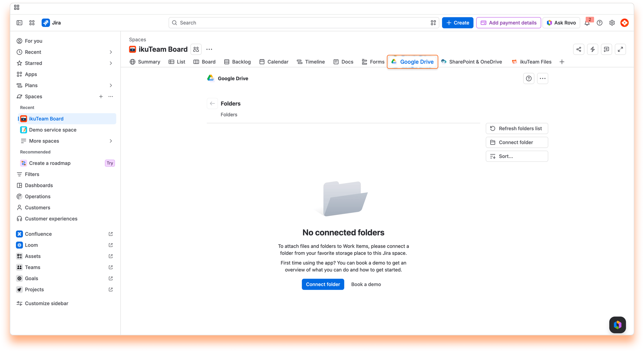Open the top bar Help icon
Image resolution: width=644 pixels, height=352 pixels.
click(600, 23)
